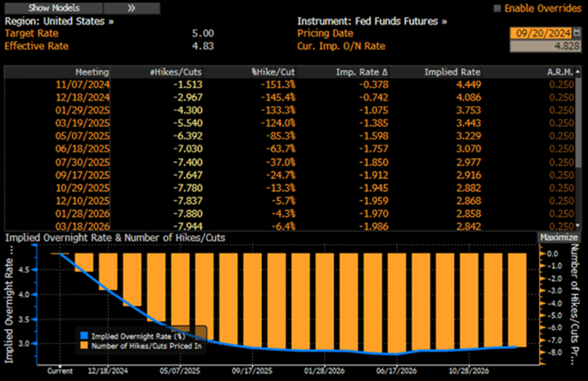Select the 03/18/2026 meeting row
The width and height of the screenshot is (588, 381).
tap(289, 226)
